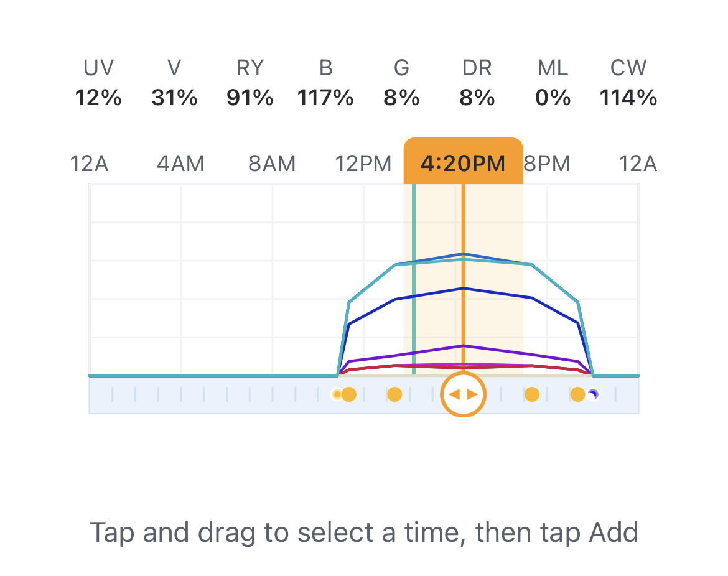Viewport: 728px width, 576px height.
Task: Click the moon icon on the timeline
Action: point(594,394)
